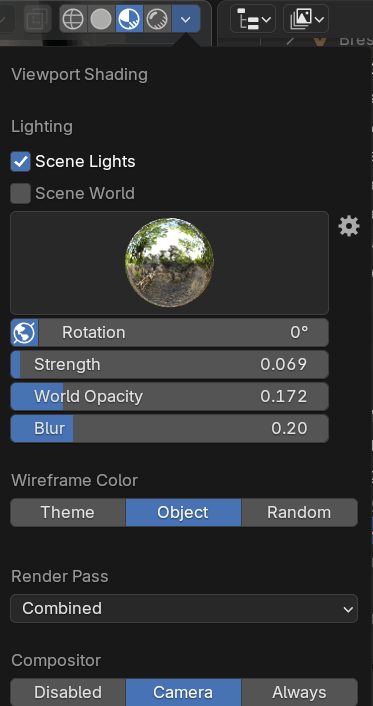The width and height of the screenshot is (373, 706).
Task: Set Wireframe Color to Theme
Action: tap(68, 512)
